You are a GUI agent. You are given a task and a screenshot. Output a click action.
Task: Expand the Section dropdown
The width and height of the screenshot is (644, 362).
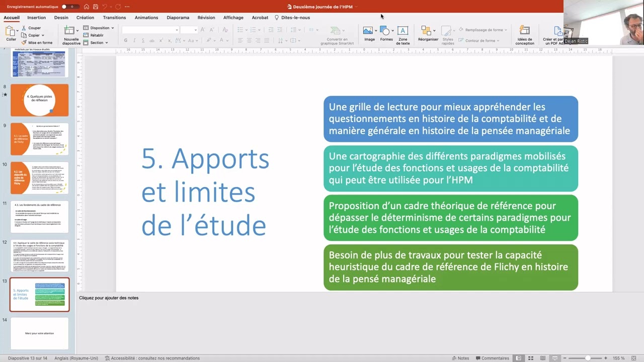point(96,43)
